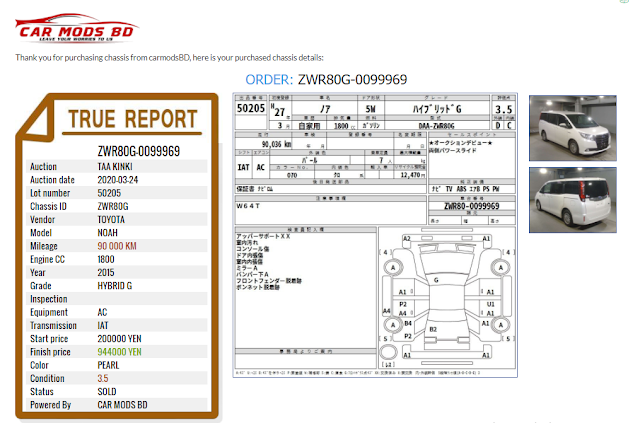
Task: Click the thank you message text
Action: pos(169,58)
